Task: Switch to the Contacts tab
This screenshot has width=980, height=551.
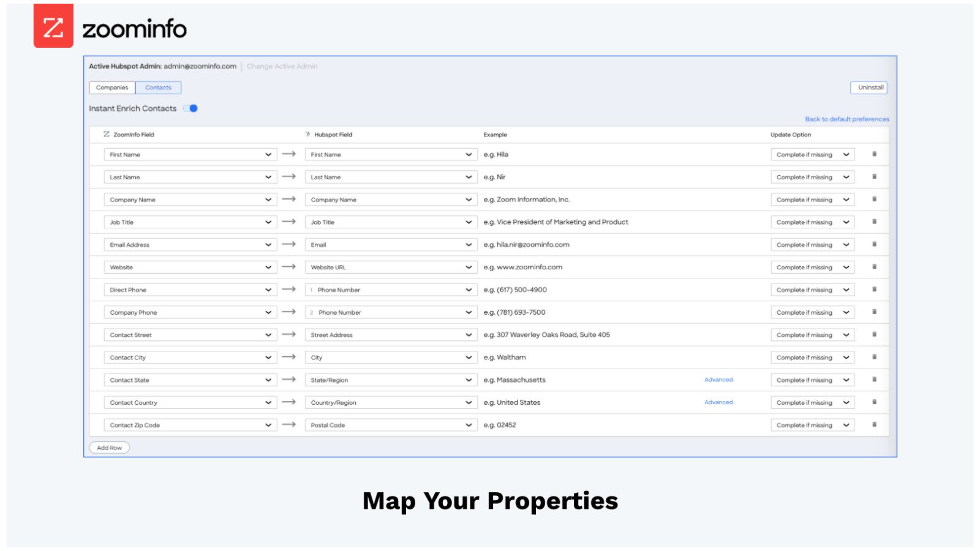Action: click(158, 88)
